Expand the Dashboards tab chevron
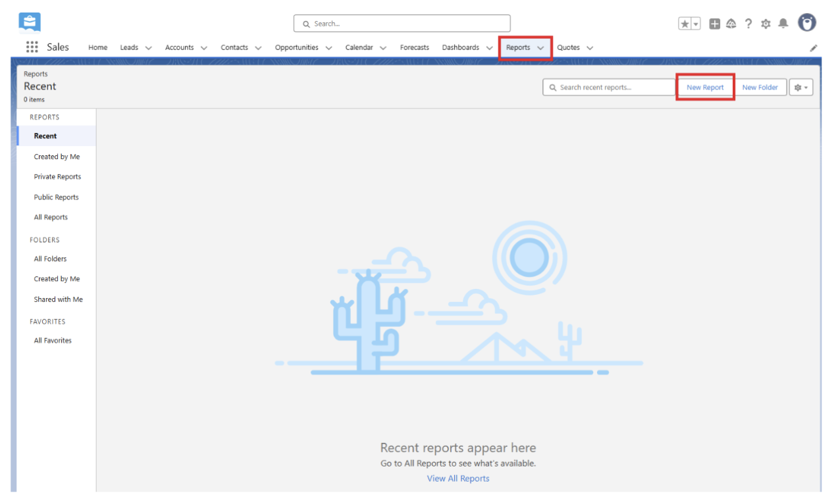Viewport: 836px width, 504px height. coord(489,48)
